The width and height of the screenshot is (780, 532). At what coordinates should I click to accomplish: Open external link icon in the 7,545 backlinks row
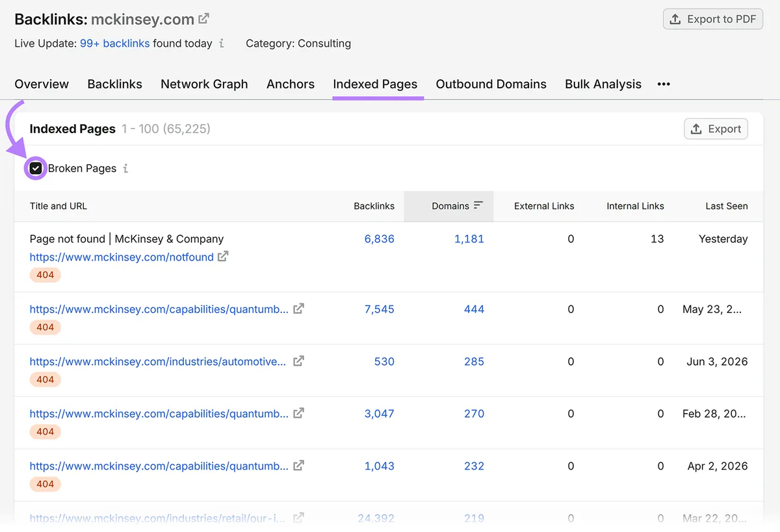tap(298, 309)
